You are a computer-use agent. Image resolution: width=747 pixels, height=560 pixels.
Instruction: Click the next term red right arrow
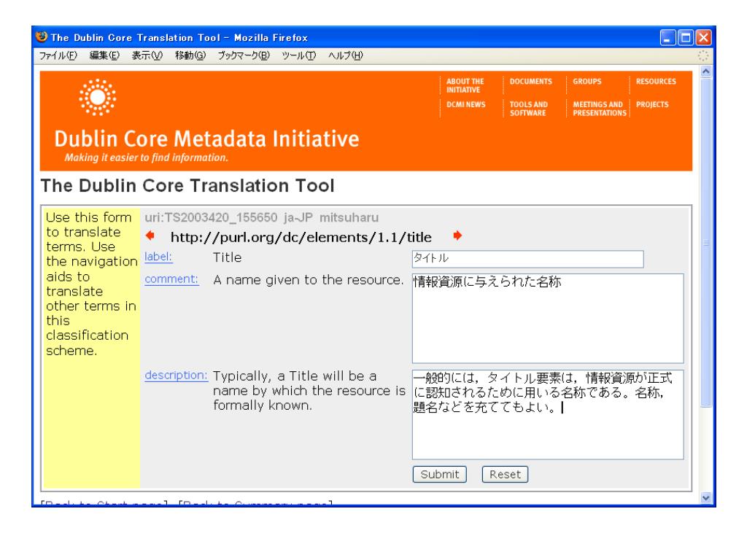pos(457,236)
